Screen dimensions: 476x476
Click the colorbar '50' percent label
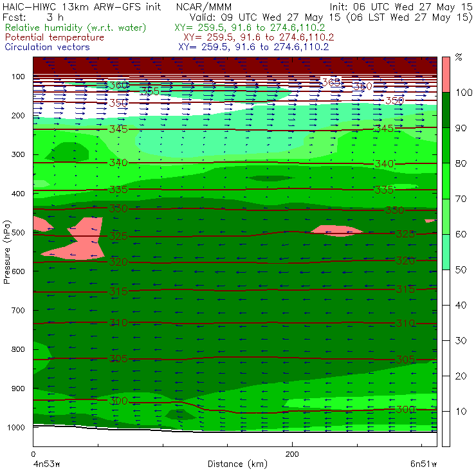tap(461, 270)
